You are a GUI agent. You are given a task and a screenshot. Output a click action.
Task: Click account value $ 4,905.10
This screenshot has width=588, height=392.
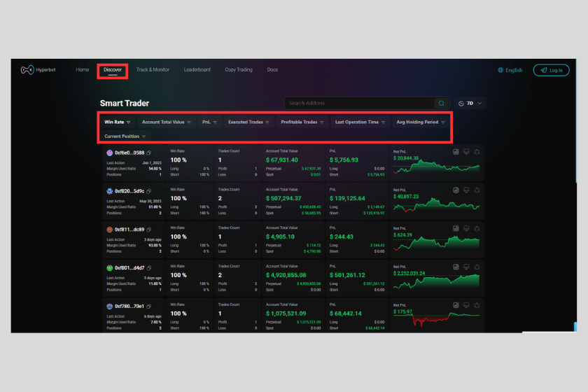click(x=280, y=237)
